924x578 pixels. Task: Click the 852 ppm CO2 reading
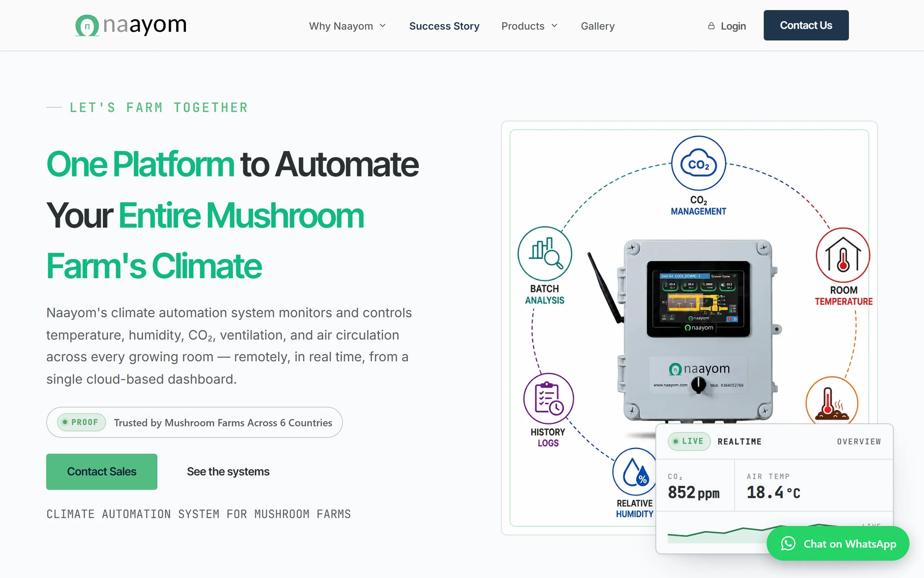pos(693,492)
